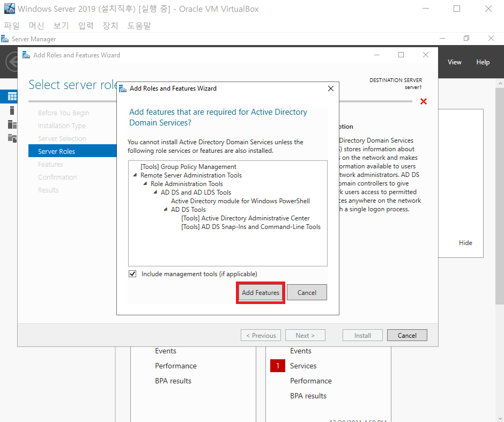Select Active Directory Administrative Center row
Image resolution: width=504 pixels, height=422 pixels.
tap(246, 218)
